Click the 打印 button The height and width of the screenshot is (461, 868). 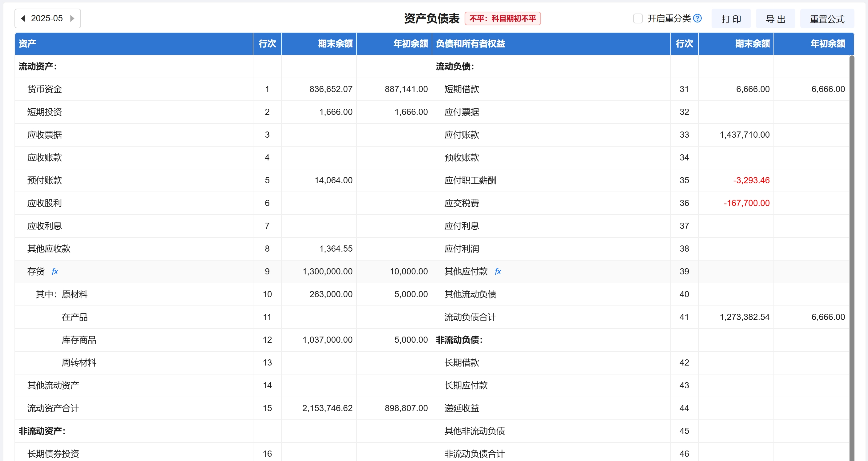click(x=731, y=19)
